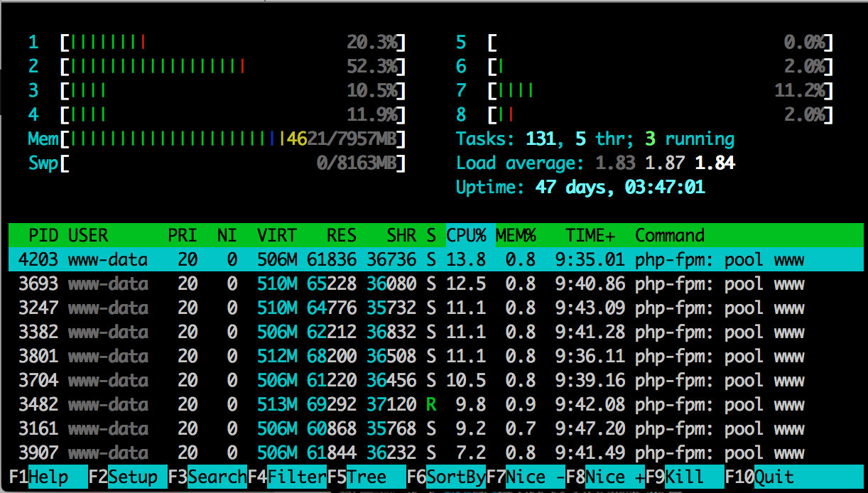Click the CPU 3 meter at 10.5%
Image resolution: width=868 pixels, height=493 pixels.
[x=233, y=91]
